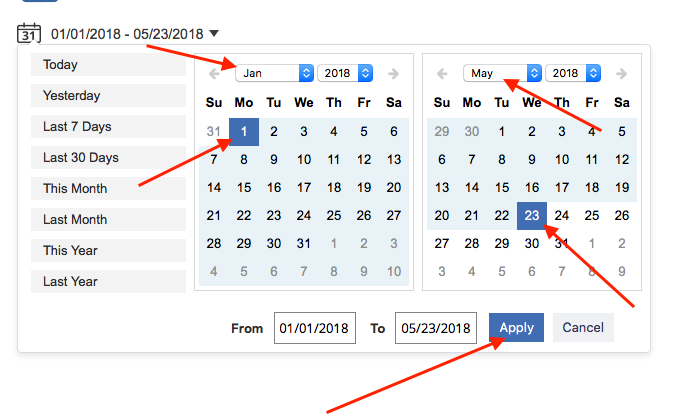The width and height of the screenshot is (698, 416).
Task: Pick January 1 in left calendar
Action: point(244,131)
